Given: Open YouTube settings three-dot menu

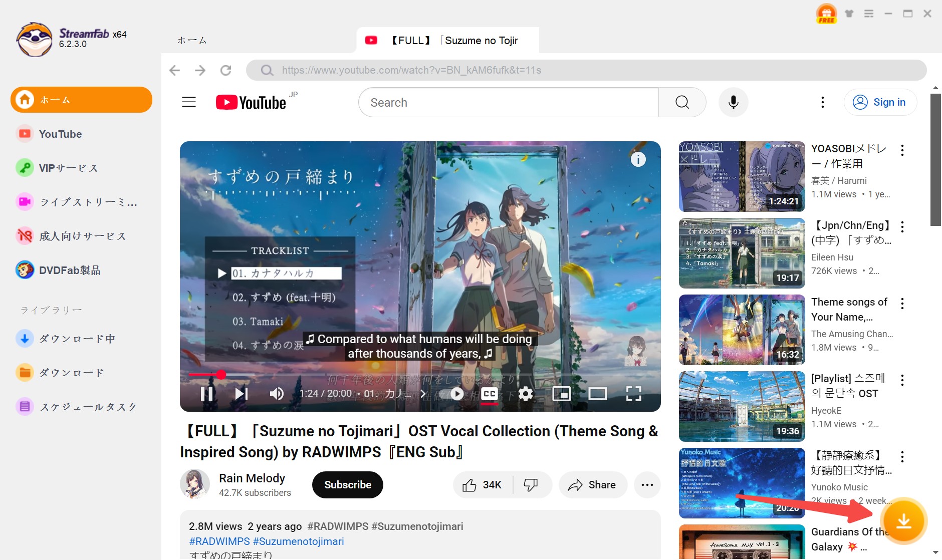Looking at the screenshot, I should coord(822,102).
